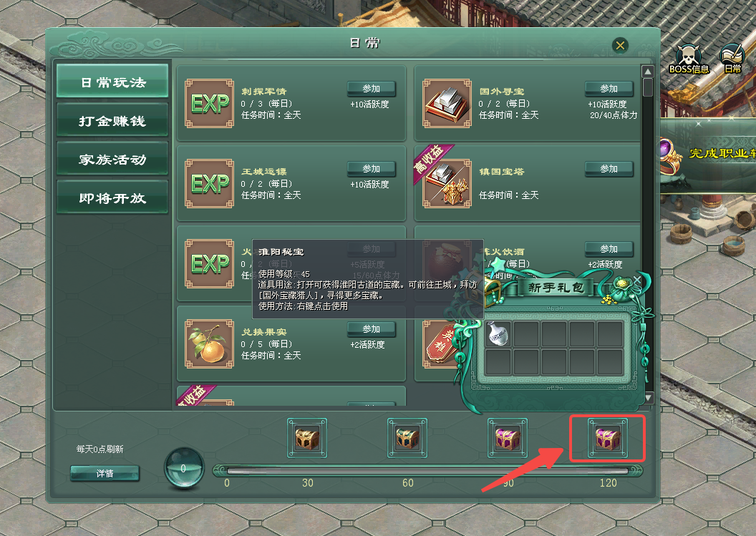Click the scrollbar down arrow

(x=648, y=398)
